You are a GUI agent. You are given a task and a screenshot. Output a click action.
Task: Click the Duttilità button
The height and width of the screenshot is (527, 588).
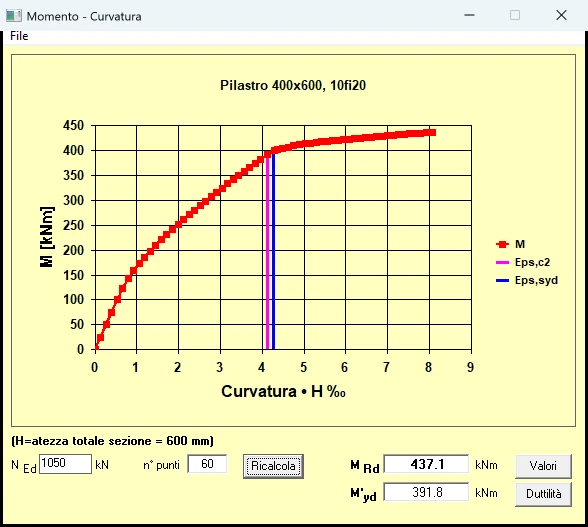click(x=543, y=494)
